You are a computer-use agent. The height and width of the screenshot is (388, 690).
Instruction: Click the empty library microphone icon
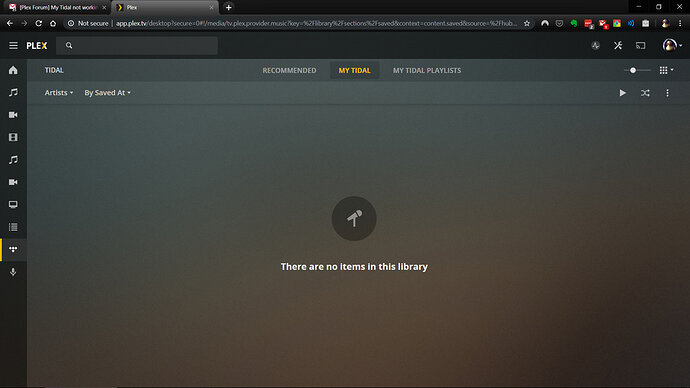click(x=354, y=219)
